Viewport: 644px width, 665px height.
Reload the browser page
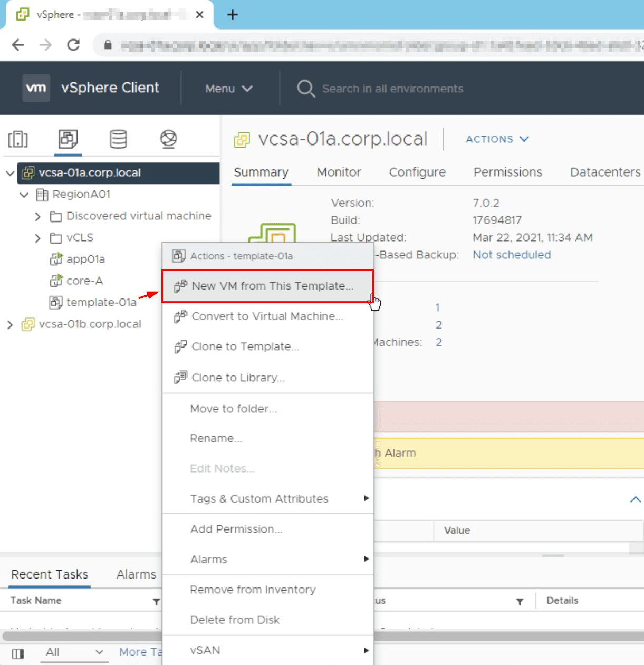coord(73,45)
